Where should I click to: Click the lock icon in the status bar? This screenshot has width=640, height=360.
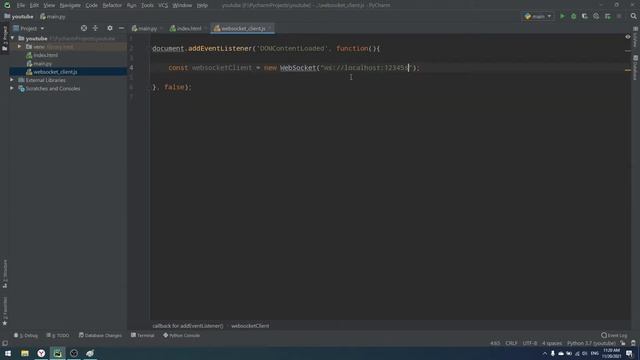(x=623, y=343)
